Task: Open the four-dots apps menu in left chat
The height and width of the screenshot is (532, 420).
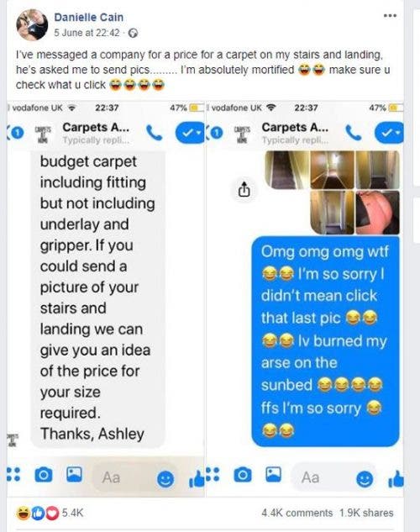Action: 13,474
